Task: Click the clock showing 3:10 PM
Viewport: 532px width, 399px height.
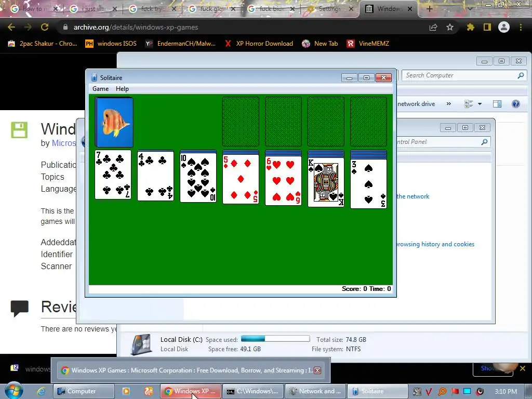Action: (x=506, y=392)
